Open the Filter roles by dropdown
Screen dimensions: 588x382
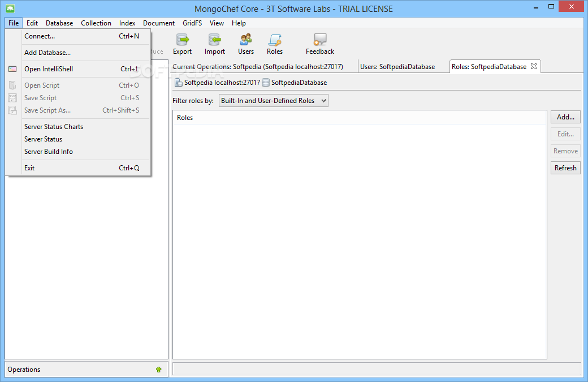[x=274, y=101]
